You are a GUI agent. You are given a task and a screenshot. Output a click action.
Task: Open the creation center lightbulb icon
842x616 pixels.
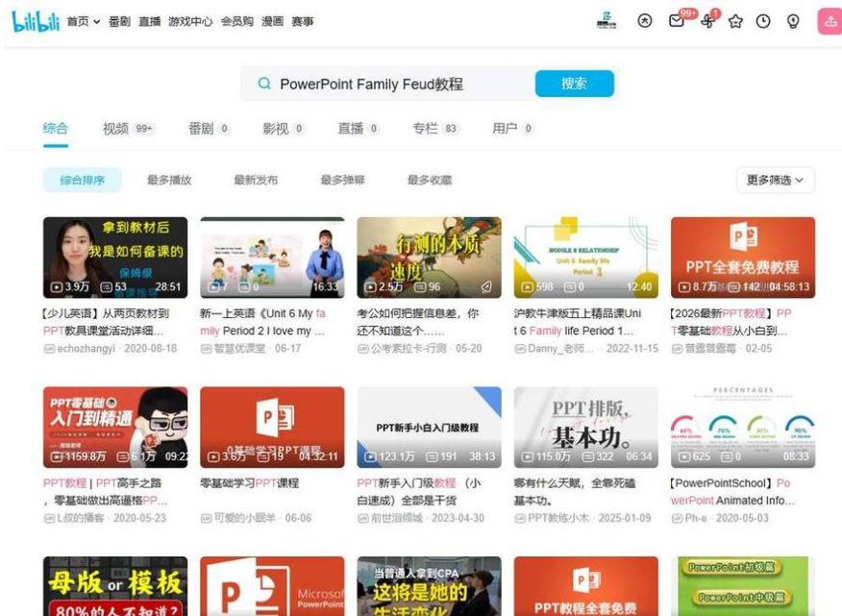click(793, 21)
